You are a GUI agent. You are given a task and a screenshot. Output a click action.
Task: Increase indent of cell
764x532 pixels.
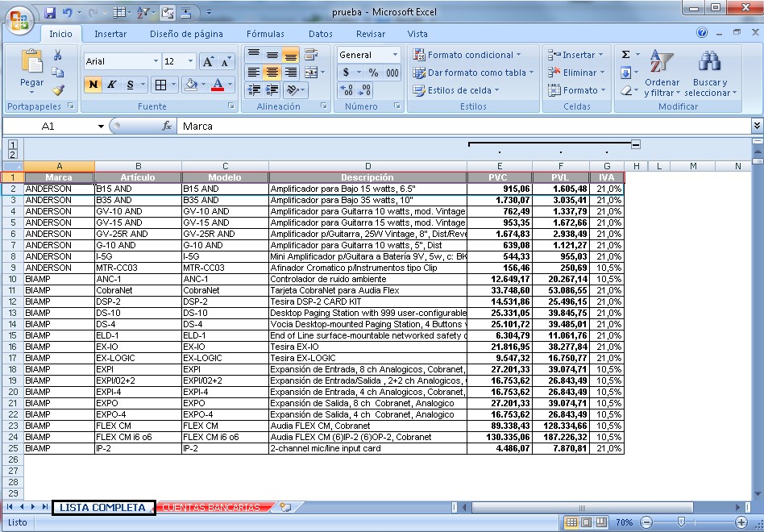pyautogui.click(x=272, y=90)
